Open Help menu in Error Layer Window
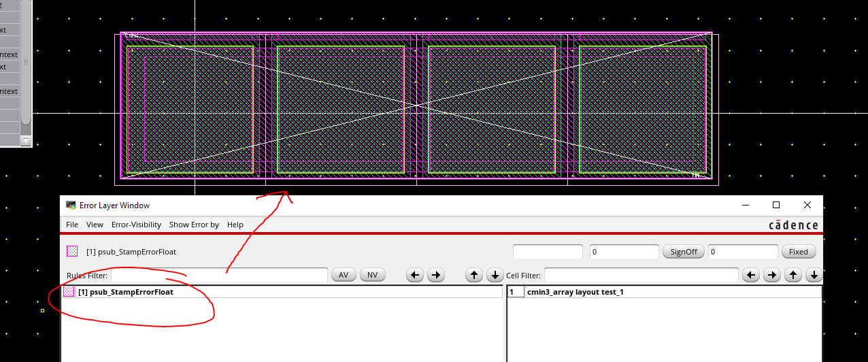 (x=235, y=225)
